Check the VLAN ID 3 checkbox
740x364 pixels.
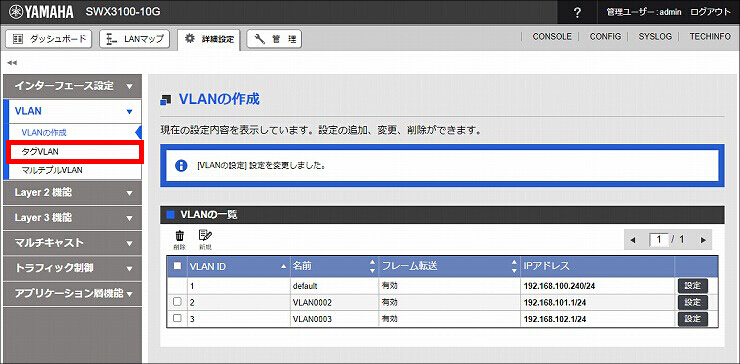pos(177,318)
